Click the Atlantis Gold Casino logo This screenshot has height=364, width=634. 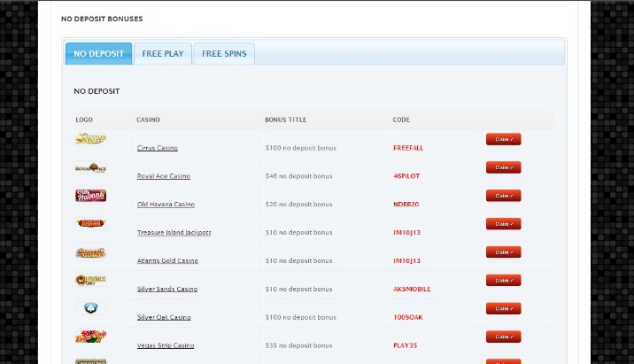click(x=90, y=252)
